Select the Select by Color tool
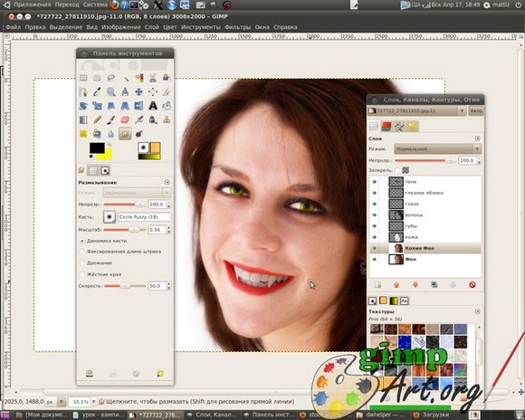This screenshot has height=420, width=525. [x=139, y=78]
